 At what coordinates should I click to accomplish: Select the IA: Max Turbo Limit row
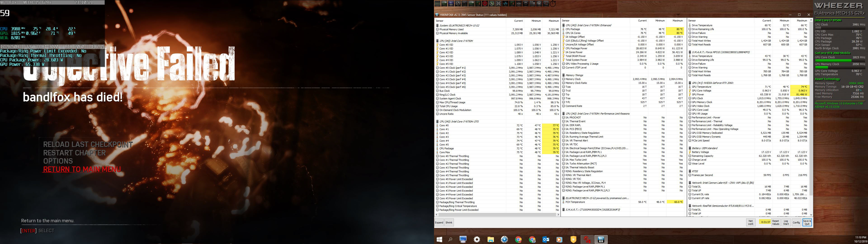coord(623,160)
